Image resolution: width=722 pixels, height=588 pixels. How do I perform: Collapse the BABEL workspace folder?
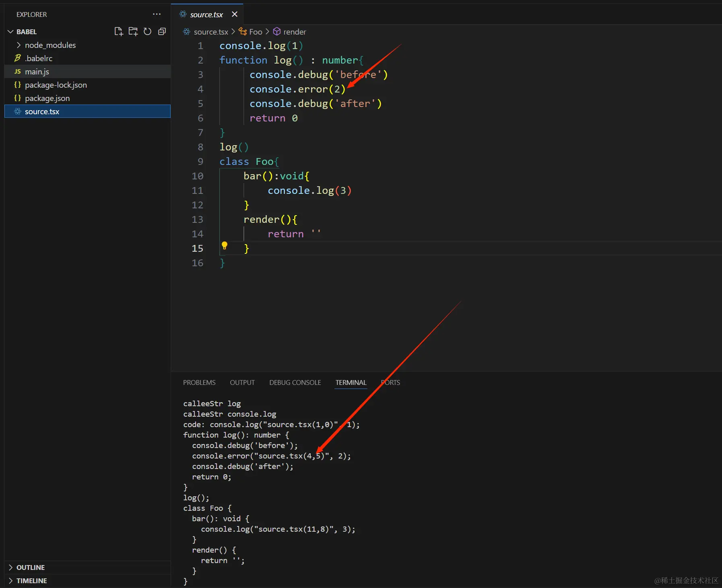10,31
